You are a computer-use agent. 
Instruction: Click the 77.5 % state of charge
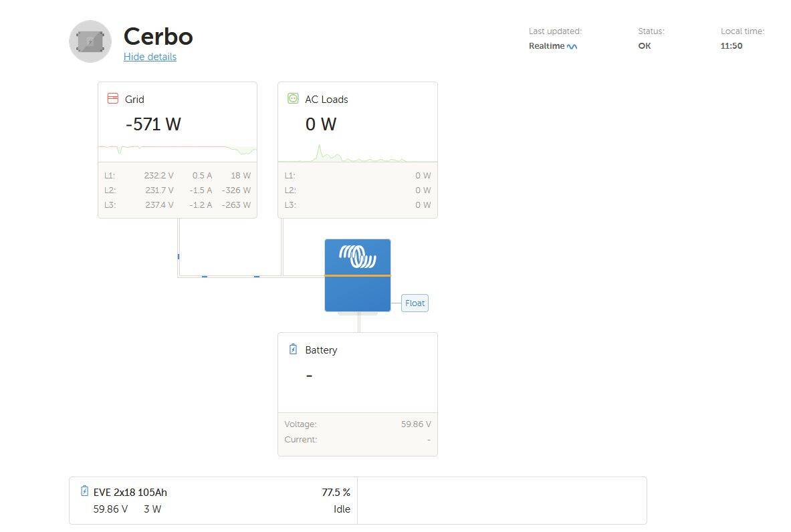[x=336, y=492]
